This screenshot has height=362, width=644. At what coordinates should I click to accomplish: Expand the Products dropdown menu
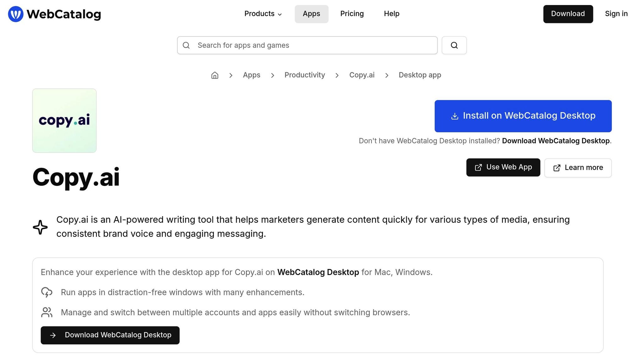tap(263, 14)
